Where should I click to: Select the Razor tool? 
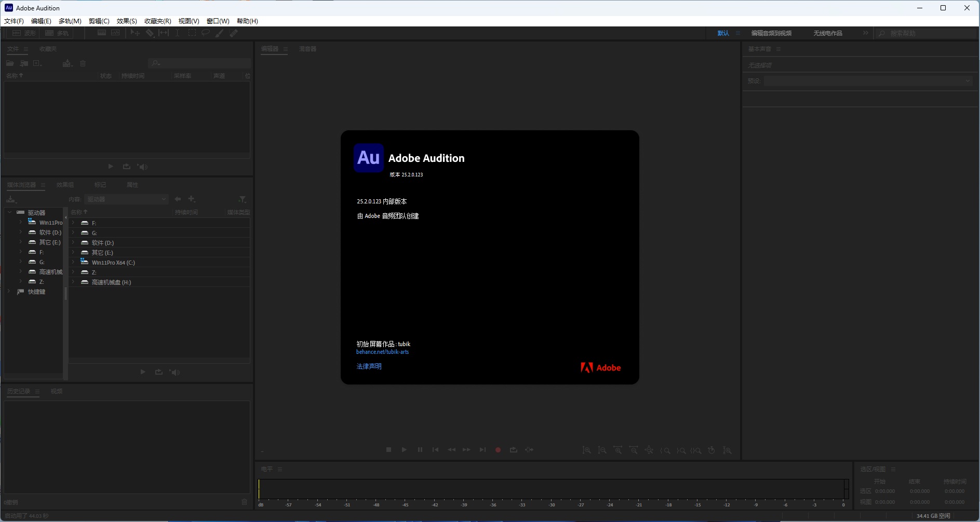[x=150, y=33]
